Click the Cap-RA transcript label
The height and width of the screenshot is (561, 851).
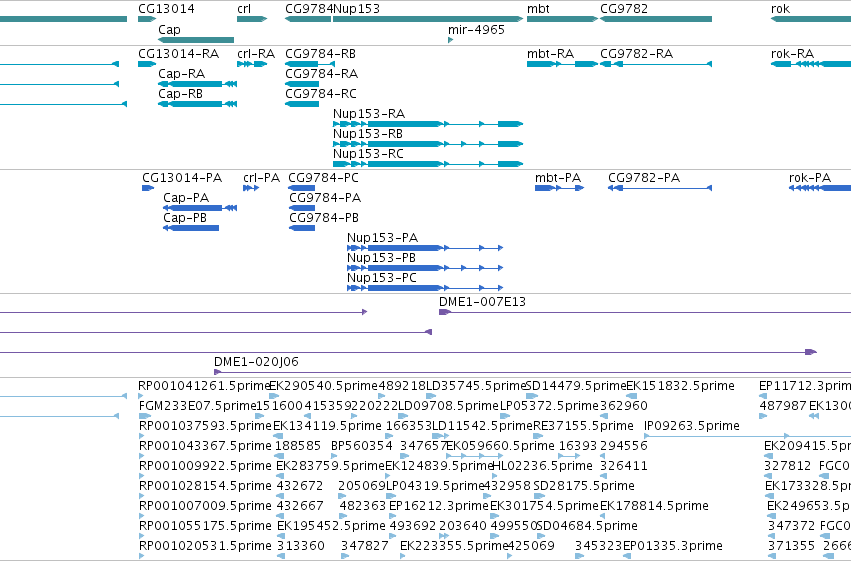click(181, 74)
